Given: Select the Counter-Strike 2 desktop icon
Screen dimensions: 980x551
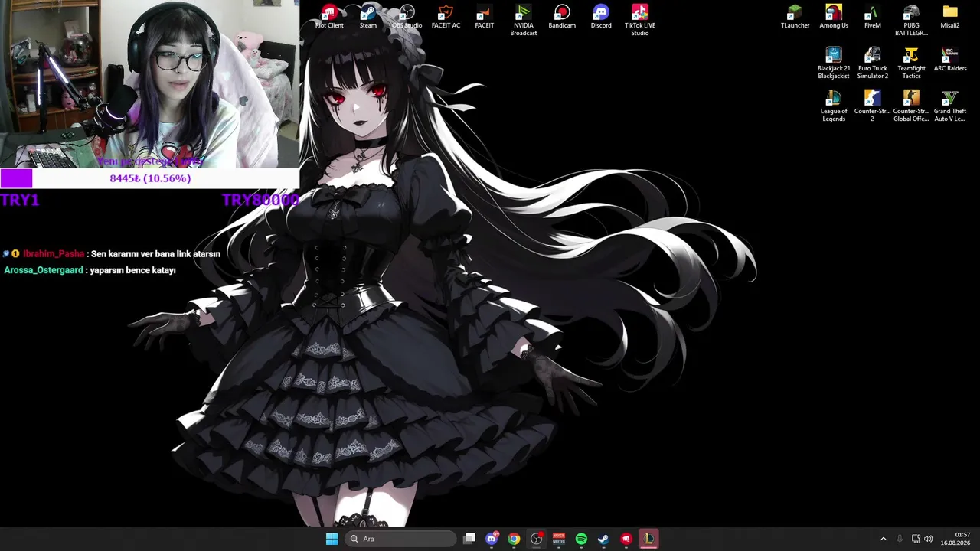Looking at the screenshot, I should coord(873,106).
